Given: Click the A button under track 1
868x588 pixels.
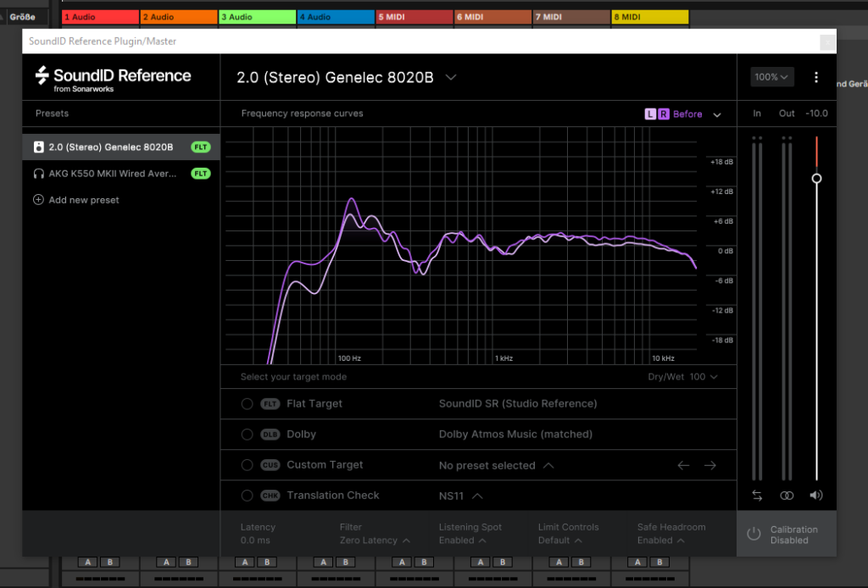Looking at the screenshot, I should [88, 562].
